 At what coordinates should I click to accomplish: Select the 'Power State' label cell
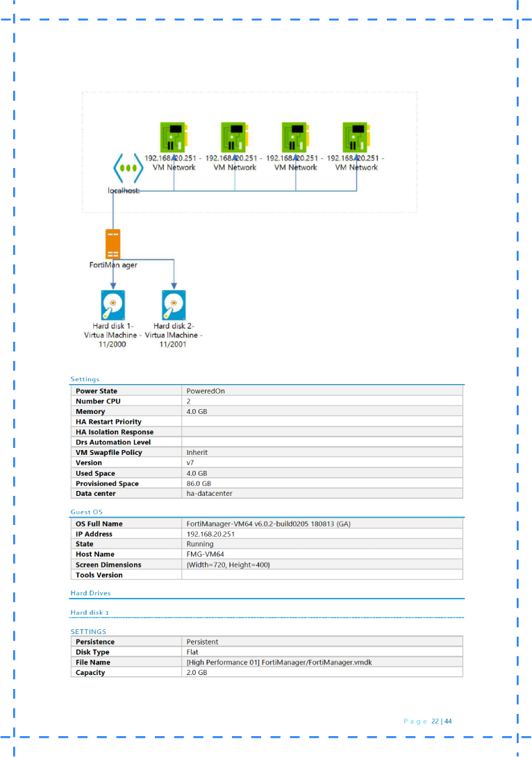126,391
